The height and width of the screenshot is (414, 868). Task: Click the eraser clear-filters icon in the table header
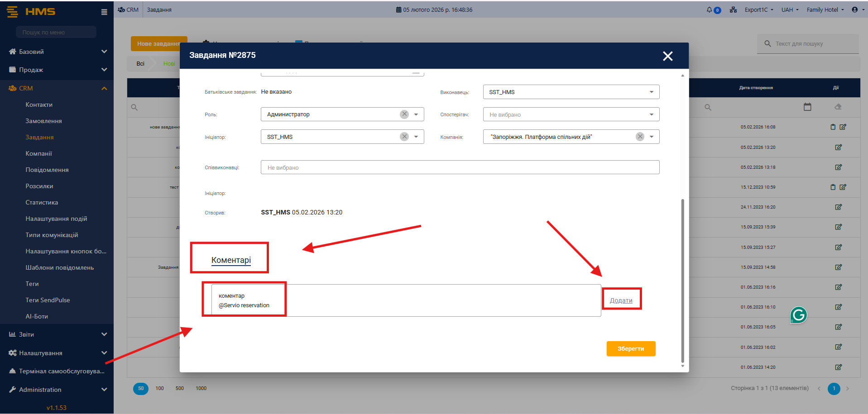pyautogui.click(x=838, y=107)
